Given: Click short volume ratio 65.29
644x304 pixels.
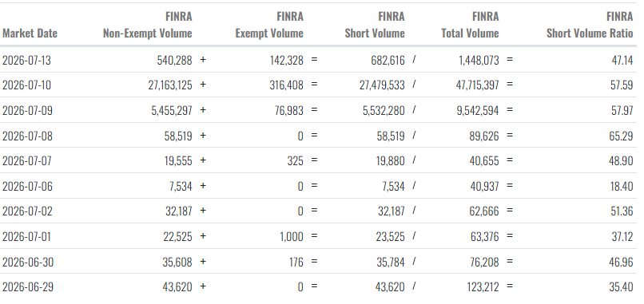Looking at the screenshot, I should pos(621,136).
